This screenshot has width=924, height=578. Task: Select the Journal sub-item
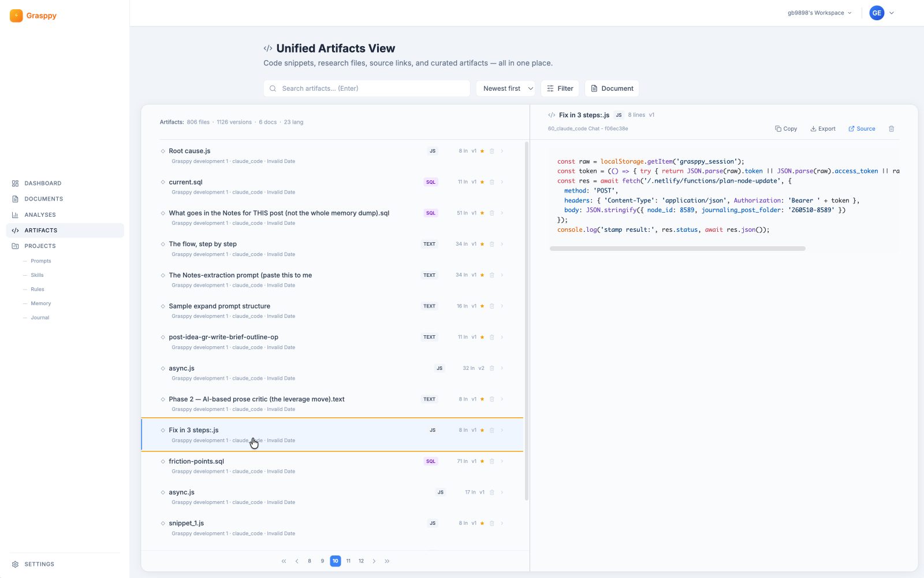click(40, 317)
